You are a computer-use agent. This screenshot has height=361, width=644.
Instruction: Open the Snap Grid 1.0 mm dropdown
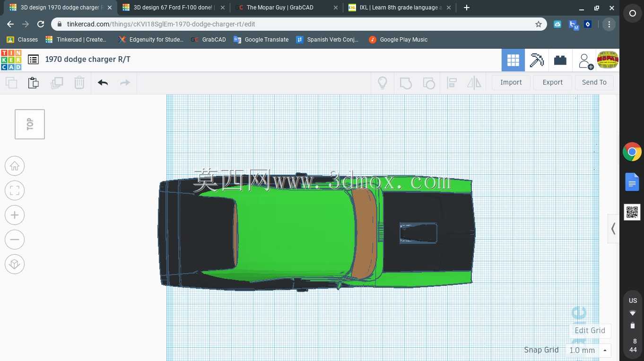[588, 350]
